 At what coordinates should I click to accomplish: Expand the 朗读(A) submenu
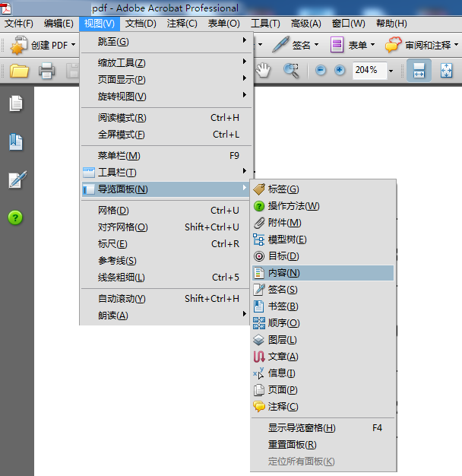[166, 316]
